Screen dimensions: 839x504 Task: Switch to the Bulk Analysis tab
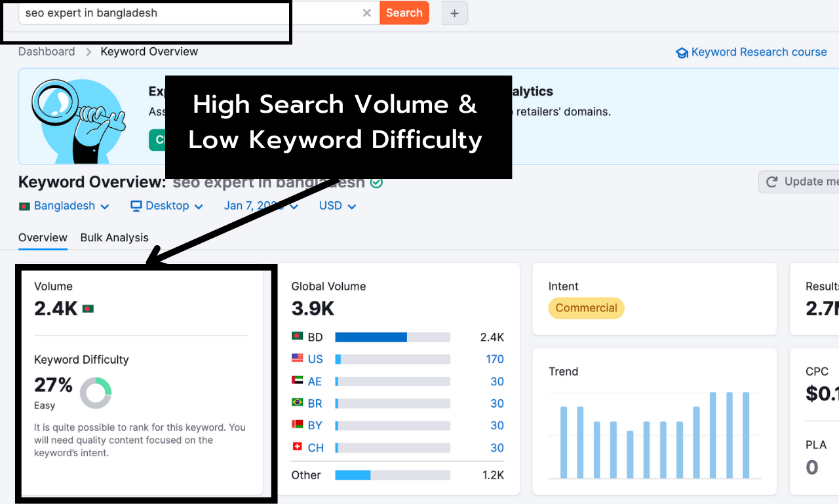tap(114, 237)
